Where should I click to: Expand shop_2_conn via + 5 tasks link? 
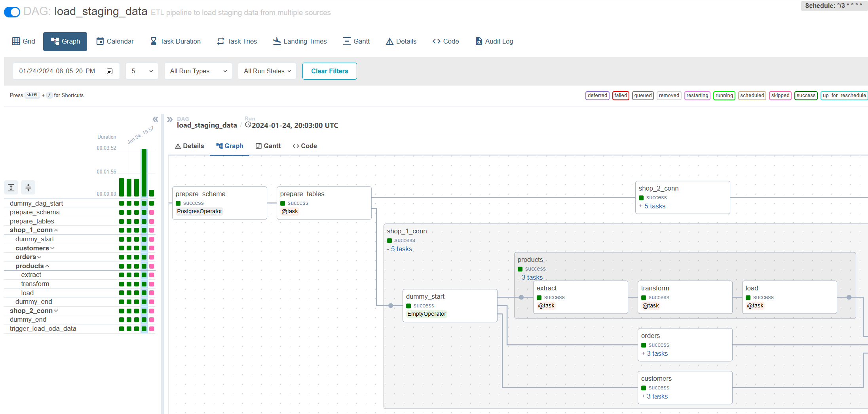coord(655,206)
